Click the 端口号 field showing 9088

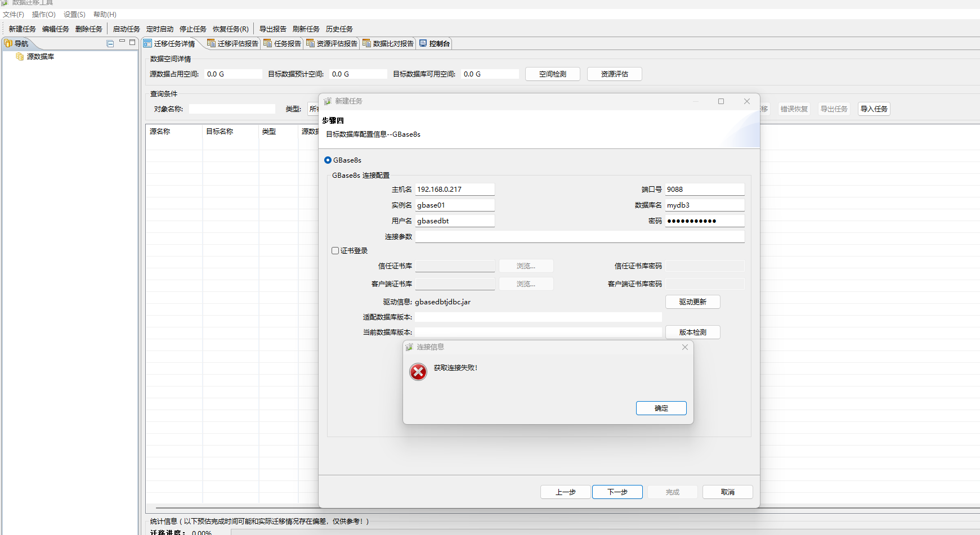[x=705, y=190]
